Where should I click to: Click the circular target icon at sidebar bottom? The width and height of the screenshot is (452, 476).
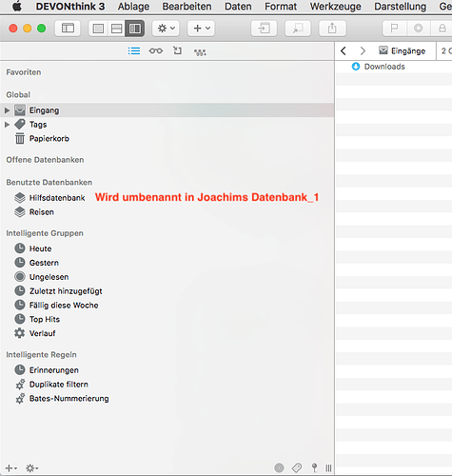click(x=279, y=467)
